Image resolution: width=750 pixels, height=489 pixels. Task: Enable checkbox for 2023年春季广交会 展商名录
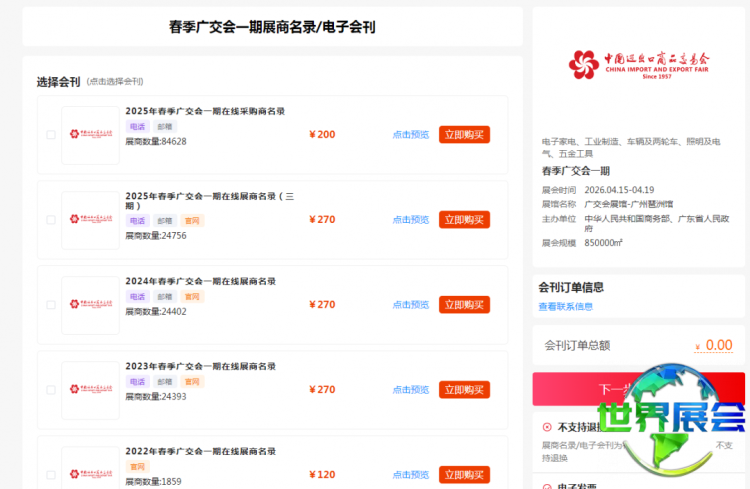click(x=51, y=390)
